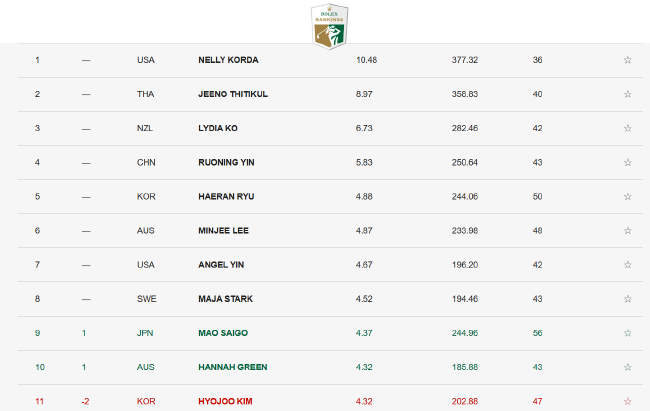
Task: Mark Ruoning Yin as favorite with star
Action: click(x=628, y=163)
